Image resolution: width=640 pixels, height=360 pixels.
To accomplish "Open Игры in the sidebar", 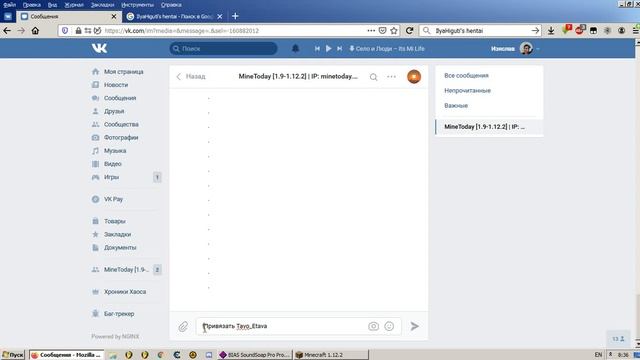I will coord(111,177).
